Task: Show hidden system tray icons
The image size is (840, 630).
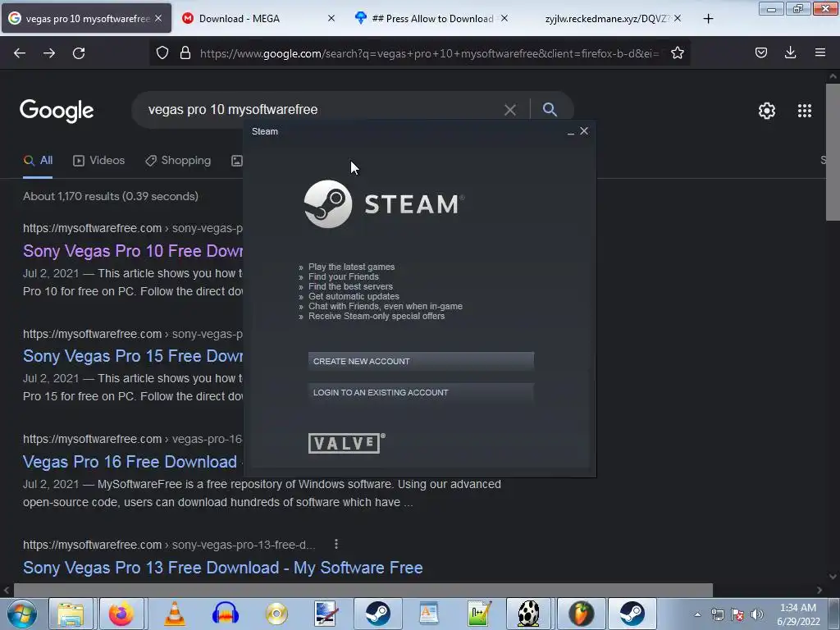Action: click(x=697, y=614)
